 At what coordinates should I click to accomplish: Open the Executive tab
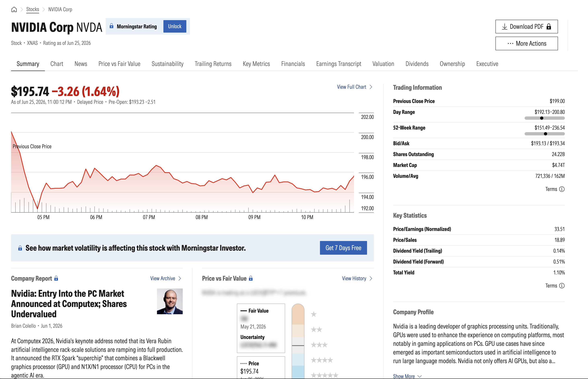(487, 64)
